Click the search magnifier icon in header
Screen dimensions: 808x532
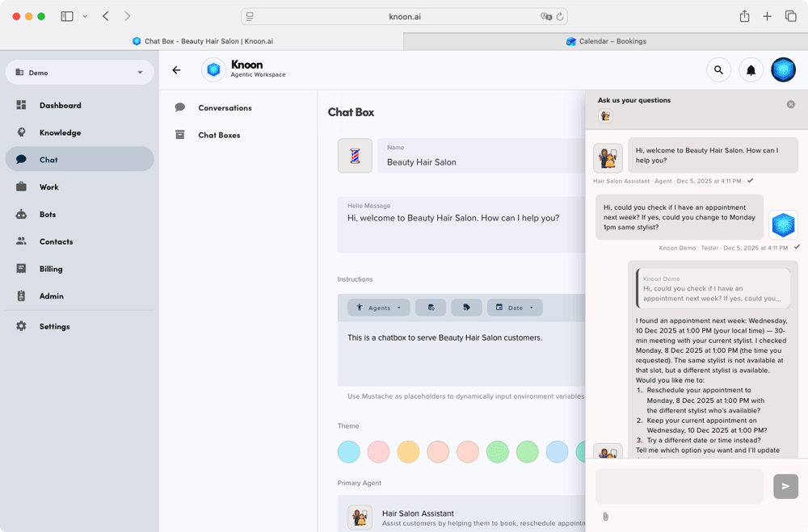coord(718,70)
